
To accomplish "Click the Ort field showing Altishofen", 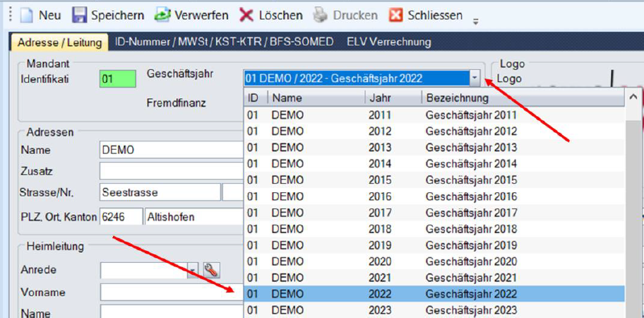I will 195,216.
